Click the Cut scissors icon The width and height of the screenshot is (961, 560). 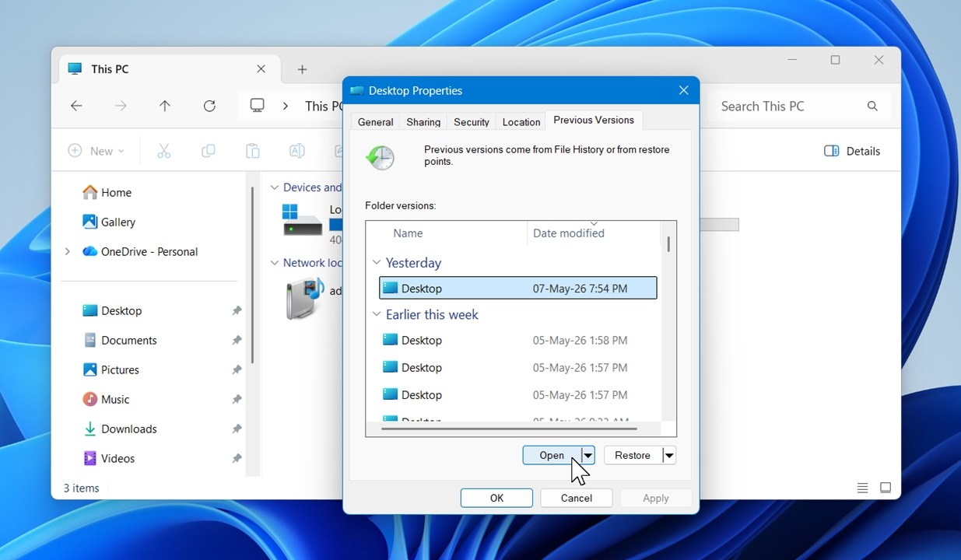coord(164,151)
